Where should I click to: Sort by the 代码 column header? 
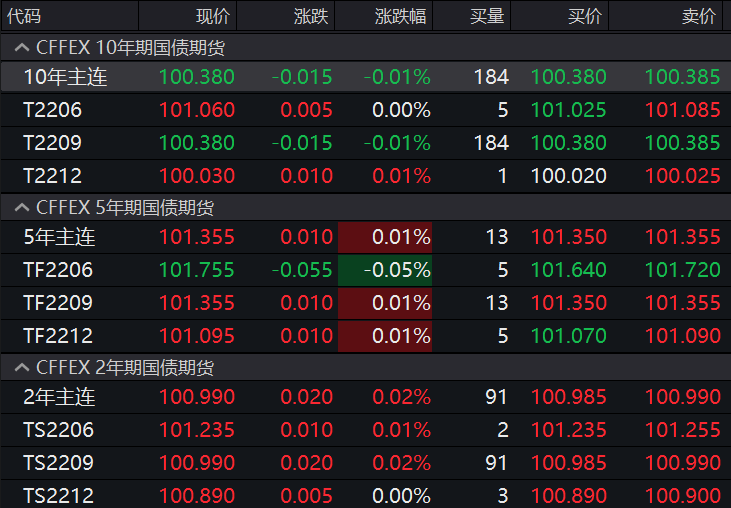tap(24, 16)
